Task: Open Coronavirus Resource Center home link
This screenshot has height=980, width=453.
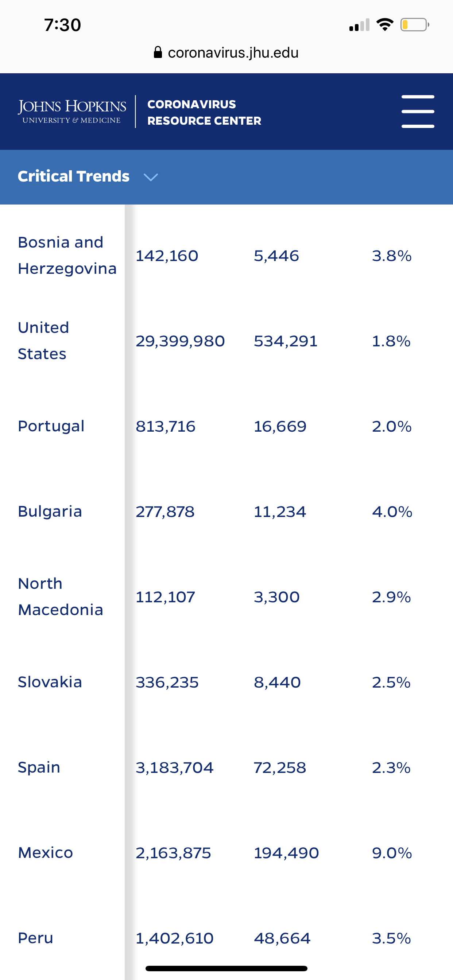Action: pos(204,112)
